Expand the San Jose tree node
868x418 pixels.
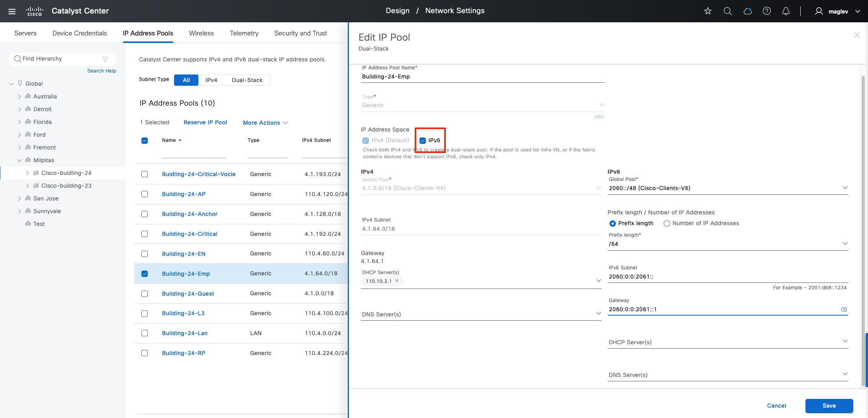tap(20, 198)
